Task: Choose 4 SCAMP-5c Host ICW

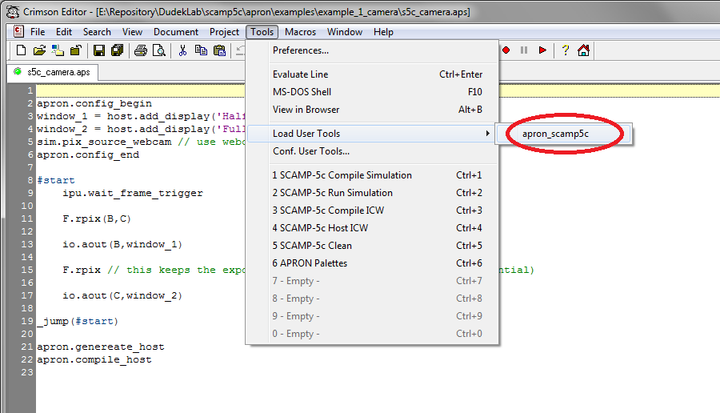Action: click(373, 228)
